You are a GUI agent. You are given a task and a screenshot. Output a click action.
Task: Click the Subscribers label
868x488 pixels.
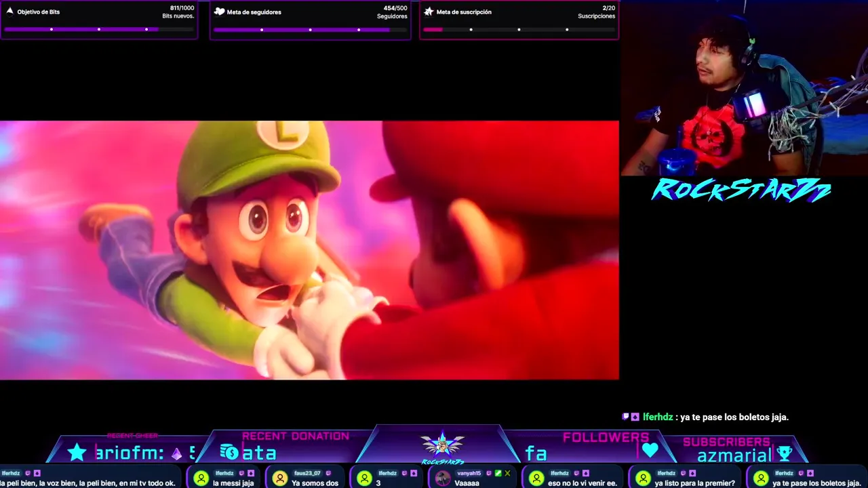click(x=726, y=442)
